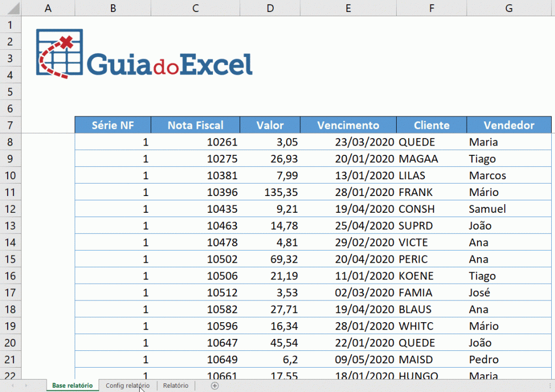Select column G by clicking its header

tap(508, 8)
